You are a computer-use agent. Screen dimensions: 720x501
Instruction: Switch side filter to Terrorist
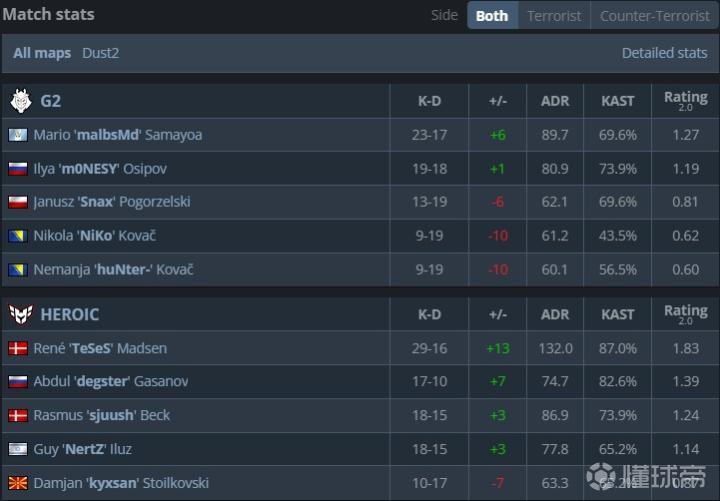pos(554,16)
